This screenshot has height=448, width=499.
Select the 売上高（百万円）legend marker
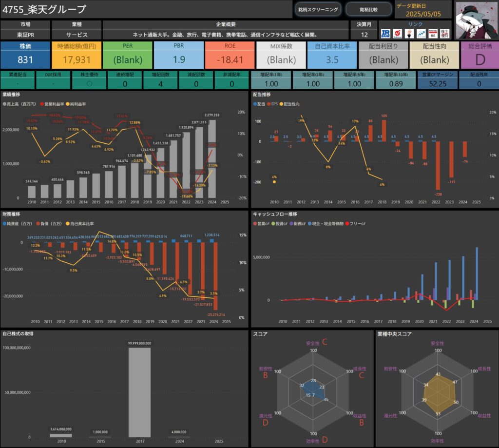click(x=4, y=104)
